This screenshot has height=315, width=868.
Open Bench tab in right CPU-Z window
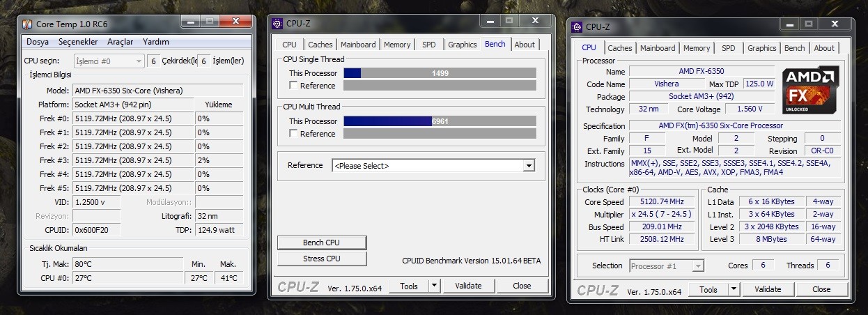pyautogui.click(x=795, y=48)
